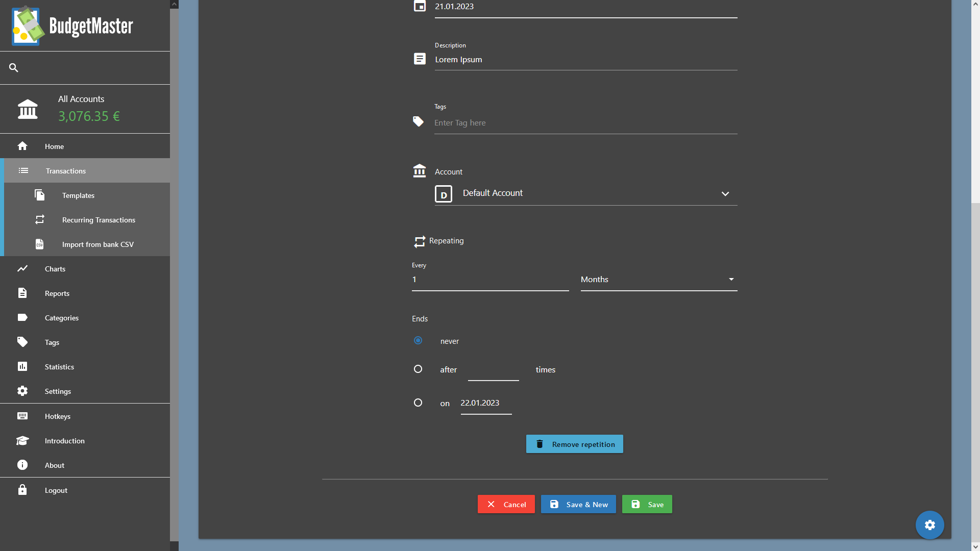Click the bank icon beside Account label
The width and height of the screenshot is (980, 551).
[420, 170]
